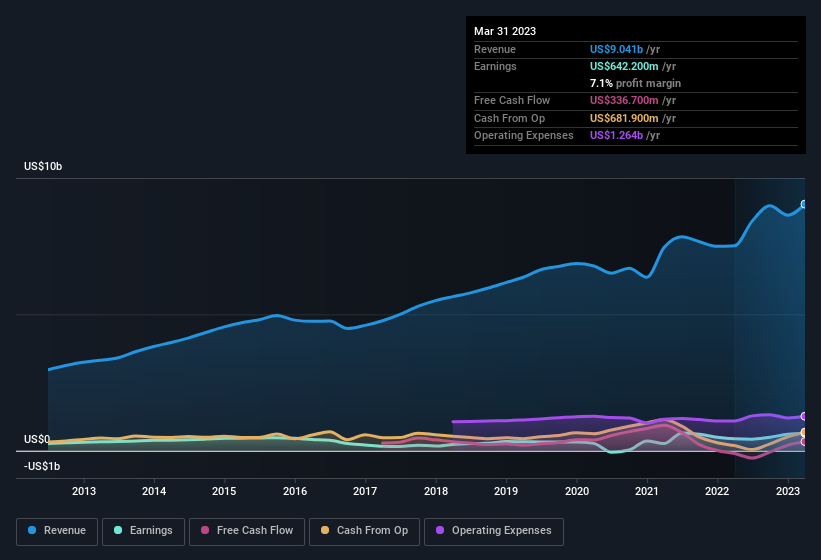
Task: Click the Earnings row label in tooltip
Action: tap(495, 66)
